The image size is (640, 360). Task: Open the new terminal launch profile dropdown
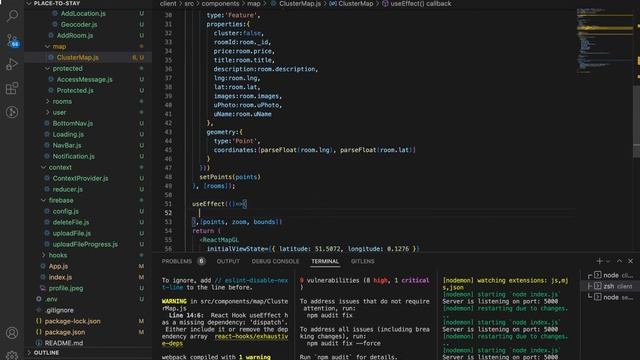[608, 261]
